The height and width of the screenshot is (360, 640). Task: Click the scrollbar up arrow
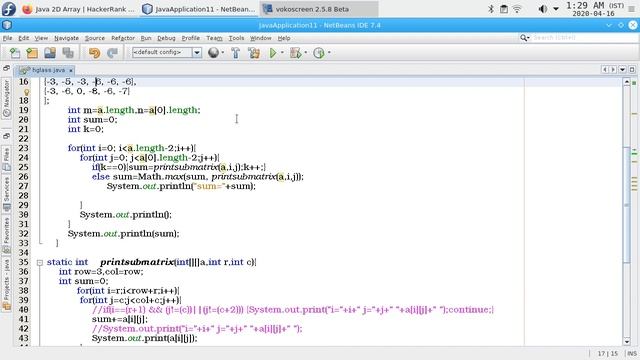627,82
